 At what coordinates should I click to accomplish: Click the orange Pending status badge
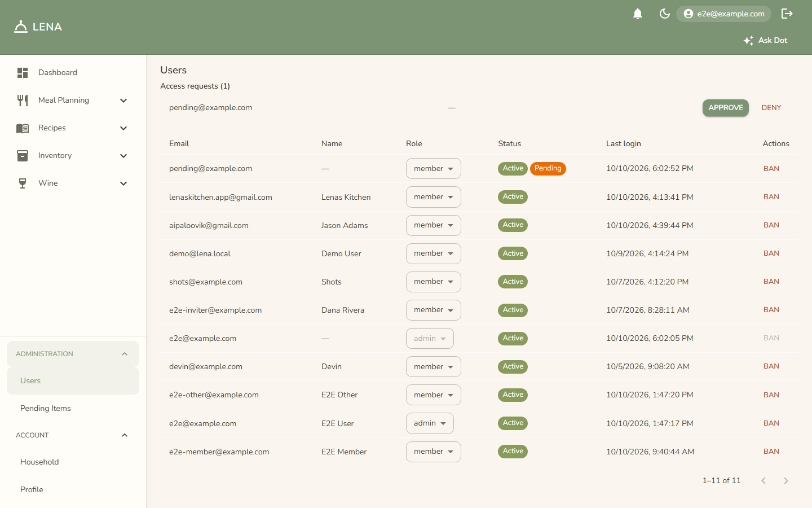pos(548,169)
